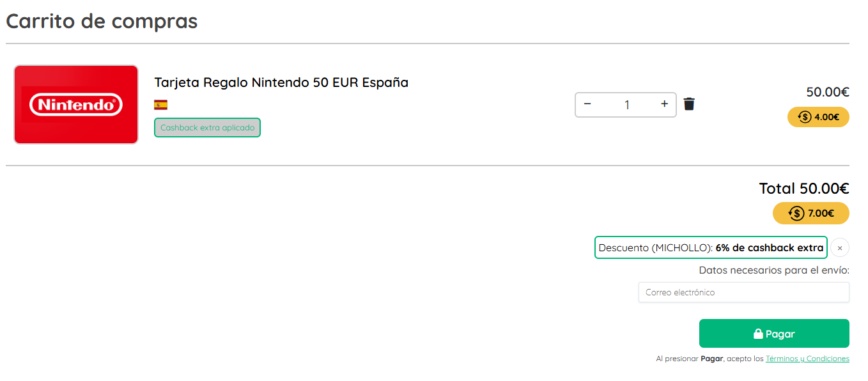
Task: Focus the quantity number field
Action: [626, 105]
